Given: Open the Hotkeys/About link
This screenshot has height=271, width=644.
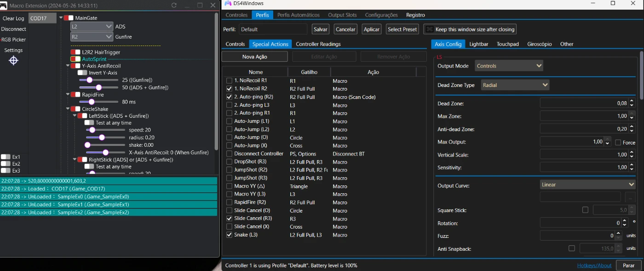Looking at the screenshot, I should pyautogui.click(x=594, y=265).
